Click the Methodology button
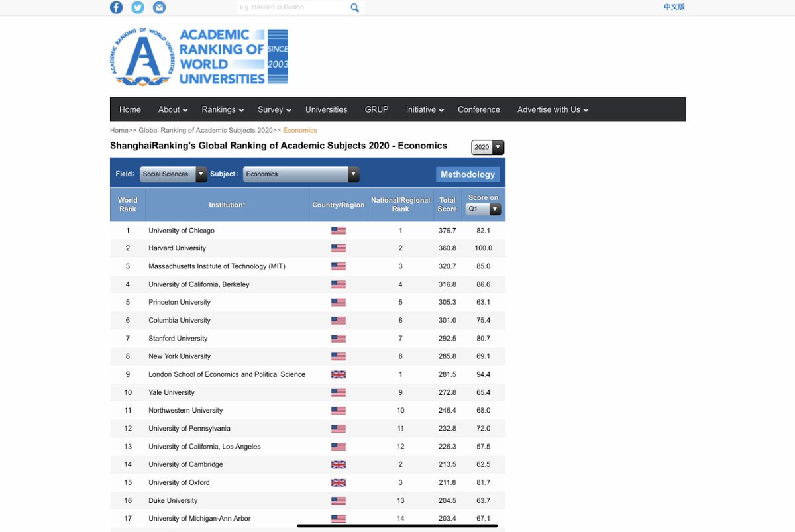This screenshot has width=795, height=532. tap(468, 174)
